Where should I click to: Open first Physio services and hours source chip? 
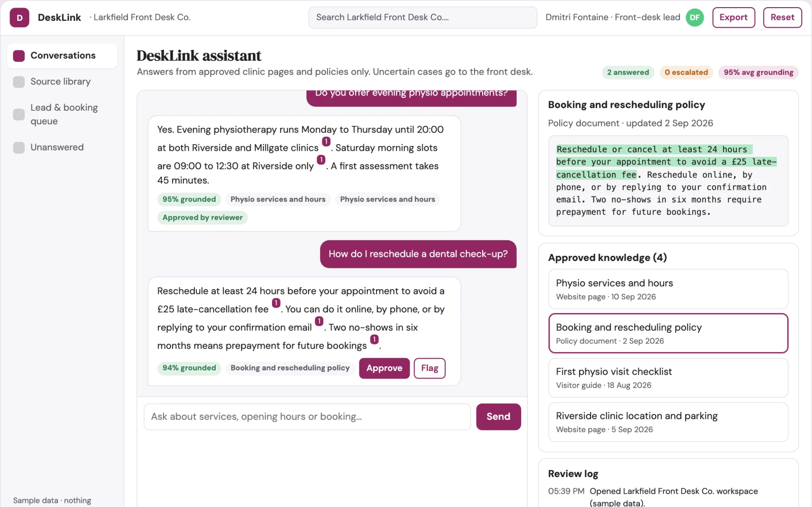[278, 199]
